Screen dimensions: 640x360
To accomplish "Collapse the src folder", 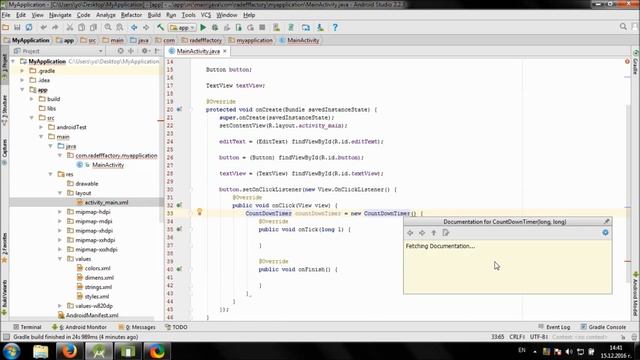I will 32,118.
